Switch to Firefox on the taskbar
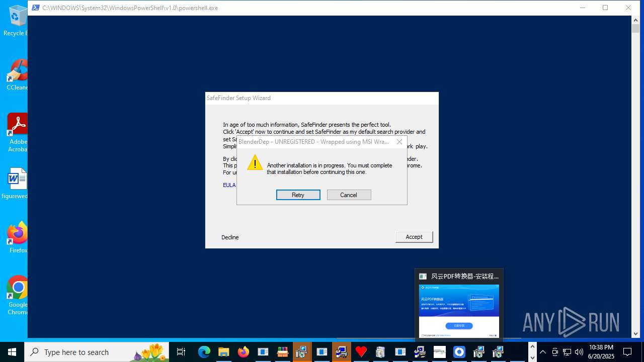Screen dimensions: 644x362 [x=244, y=352]
